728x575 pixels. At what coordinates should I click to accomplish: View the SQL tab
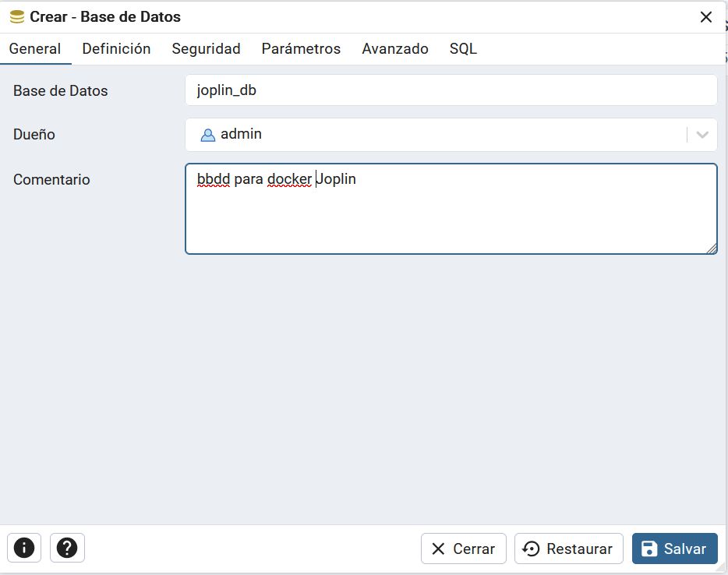[463, 48]
